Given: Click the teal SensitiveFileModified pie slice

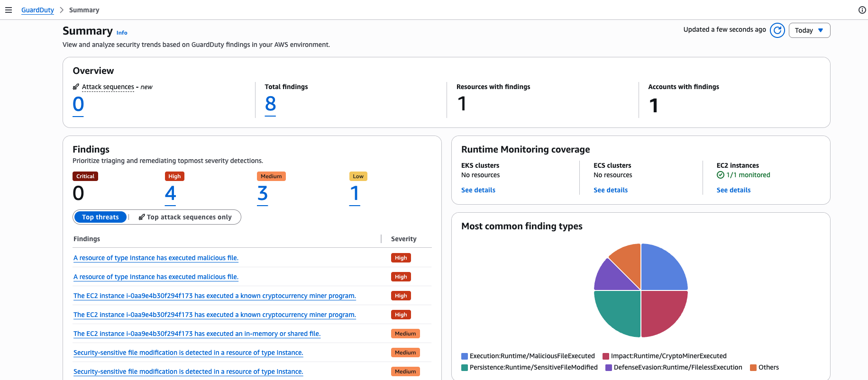Looking at the screenshot, I should (x=620, y=310).
